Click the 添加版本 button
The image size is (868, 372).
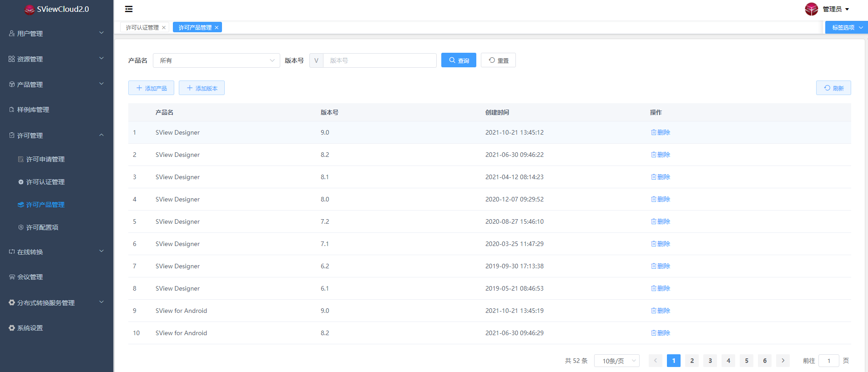point(202,88)
